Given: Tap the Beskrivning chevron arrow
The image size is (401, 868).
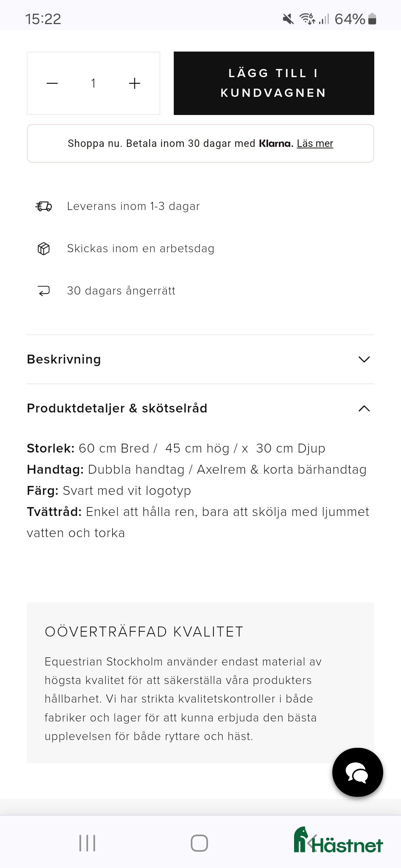Looking at the screenshot, I should pyautogui.click(x=364, y=359).
